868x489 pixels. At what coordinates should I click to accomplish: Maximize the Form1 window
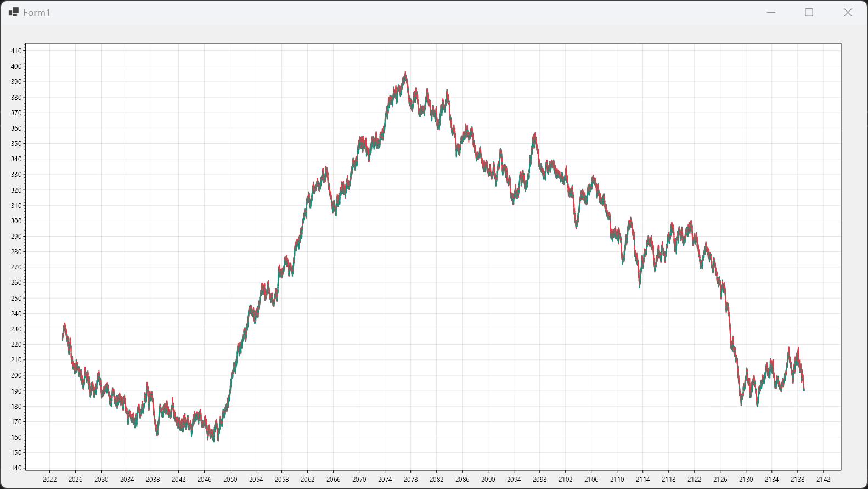click(809, 12)
